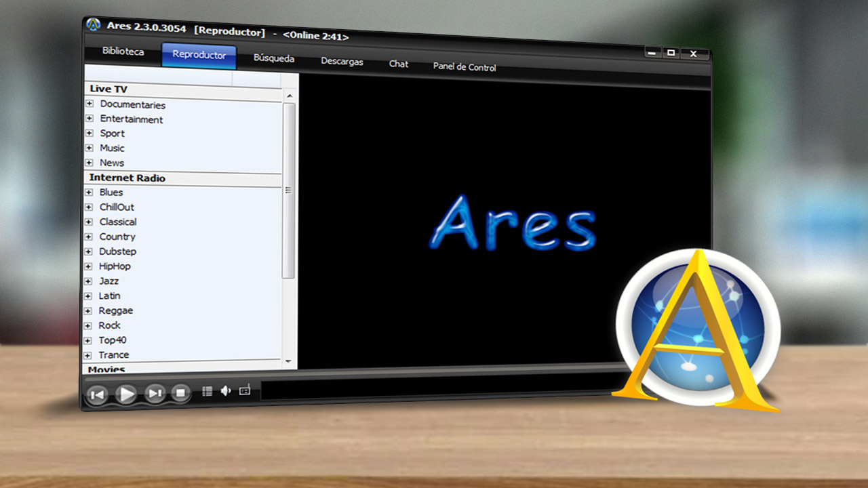Open the volume speaker icon
Viewport: 868px width, 488px height.
[x=226, y=391]
